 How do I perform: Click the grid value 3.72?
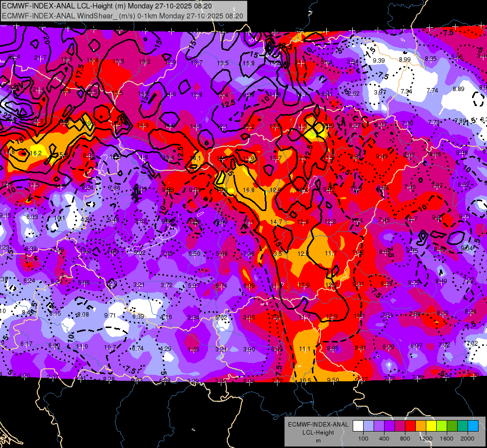(x=167, y=285)
